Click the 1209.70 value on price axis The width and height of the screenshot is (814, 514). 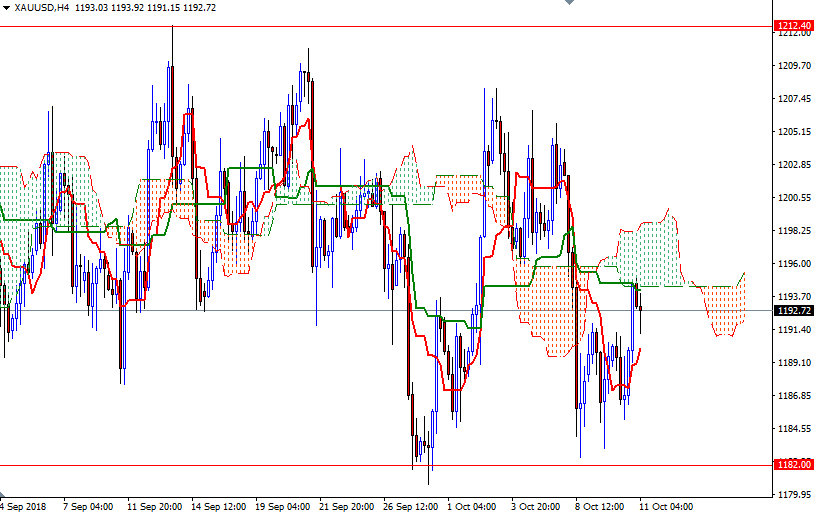pos(793,66)
